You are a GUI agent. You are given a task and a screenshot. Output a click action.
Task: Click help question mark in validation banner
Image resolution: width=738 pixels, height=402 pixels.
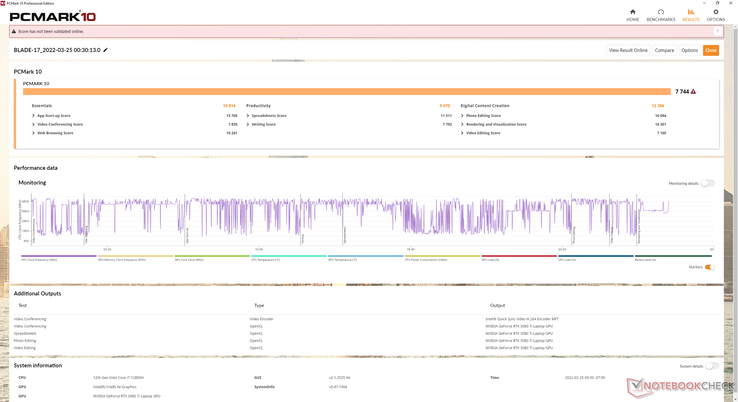point(718,31)
